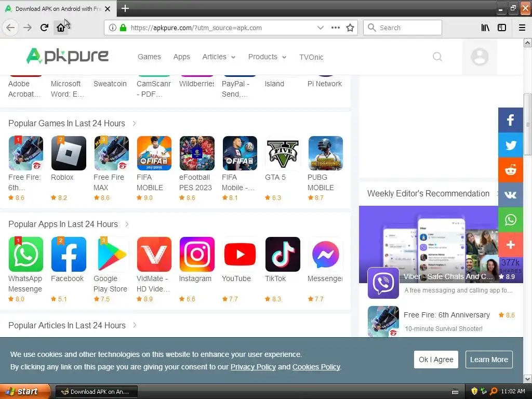Open the TVOnic nav item
532x399 pixels.
tap(311, 57)
